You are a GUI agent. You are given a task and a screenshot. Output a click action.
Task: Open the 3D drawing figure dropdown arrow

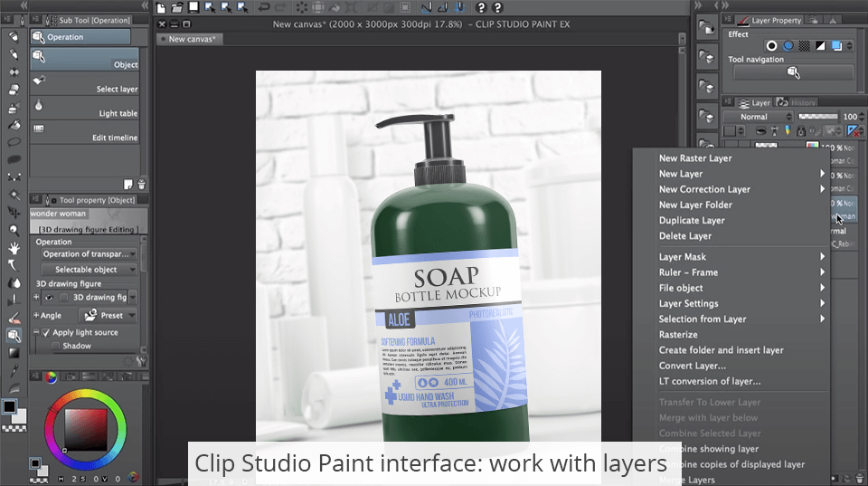click(x=133, y=298)
